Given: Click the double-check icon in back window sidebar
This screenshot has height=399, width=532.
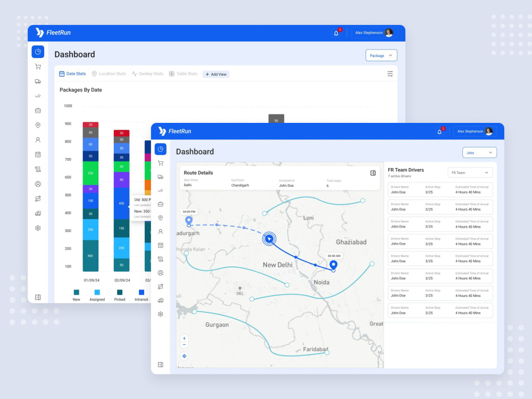Looking at the screenshot, I should pos(38,96).
